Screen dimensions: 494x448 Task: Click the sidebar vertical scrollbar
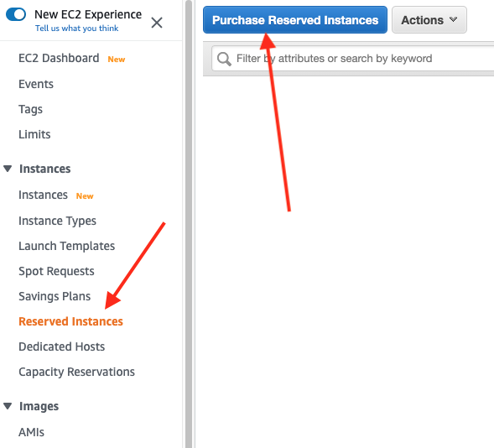coord(189,224)
